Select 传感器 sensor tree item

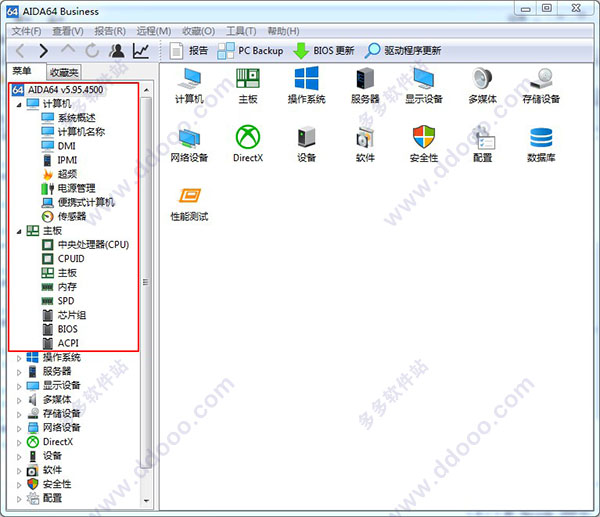(x=64, y=217)
